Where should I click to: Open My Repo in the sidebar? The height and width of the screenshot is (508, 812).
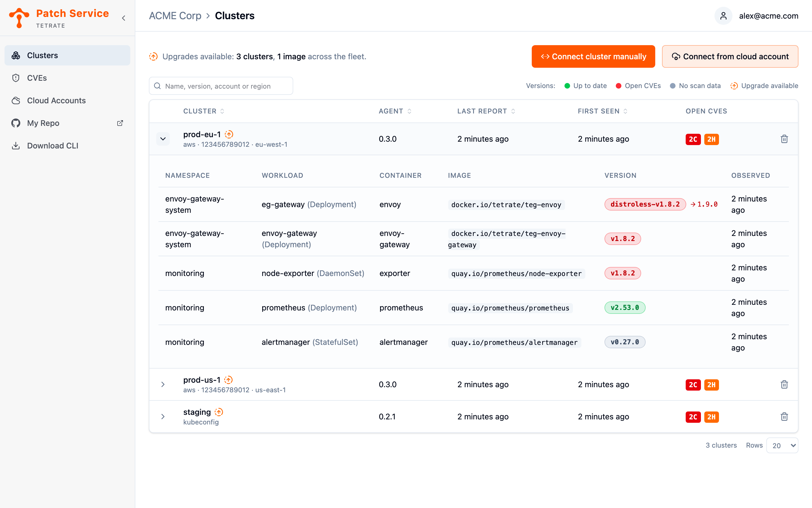tap(67, 123)
